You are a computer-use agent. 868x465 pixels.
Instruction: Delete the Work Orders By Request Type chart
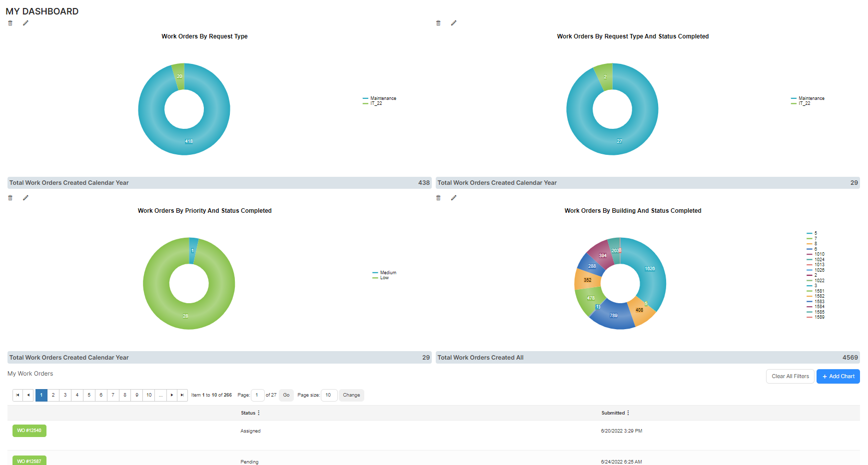(x=9, y=22)
